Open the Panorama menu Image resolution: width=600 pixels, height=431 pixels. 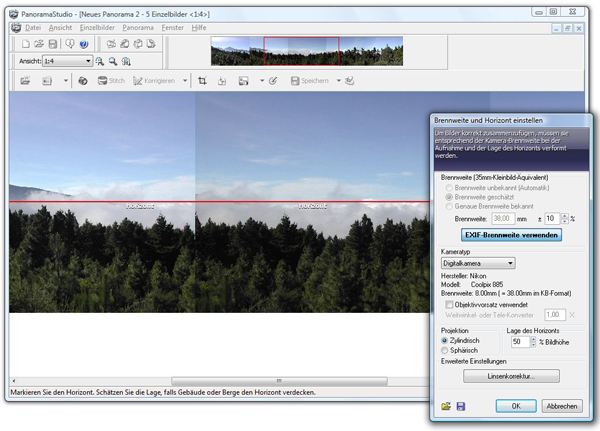[138, 28]
